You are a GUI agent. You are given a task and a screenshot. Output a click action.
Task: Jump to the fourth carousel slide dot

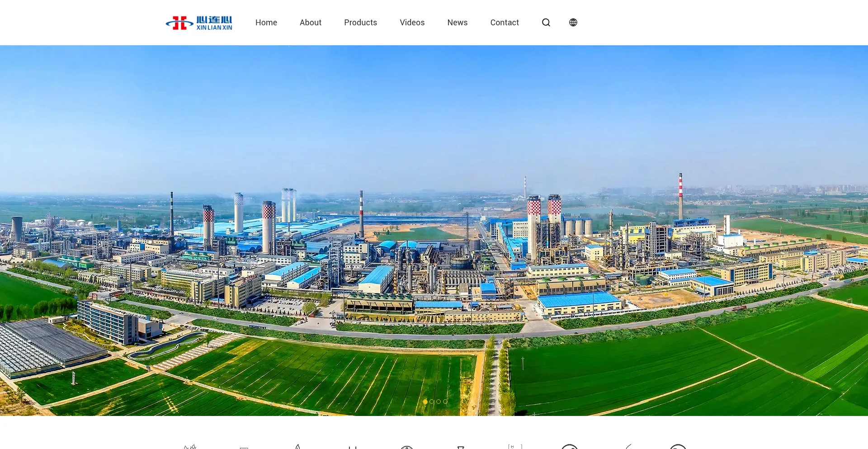click(x=445, y=402)
